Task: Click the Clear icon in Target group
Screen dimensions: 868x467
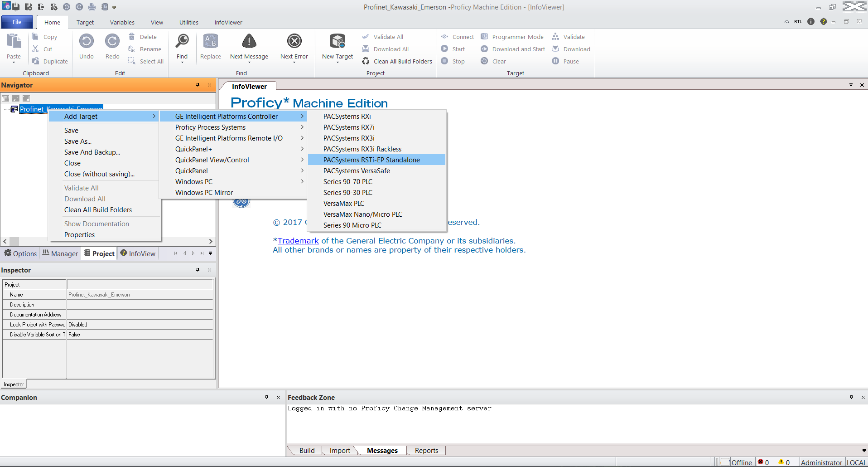Action: click(x=484, y=61)
